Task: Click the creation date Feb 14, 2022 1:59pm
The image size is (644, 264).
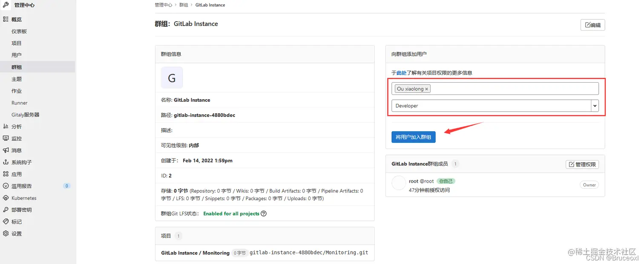Action: pos(207,161)
